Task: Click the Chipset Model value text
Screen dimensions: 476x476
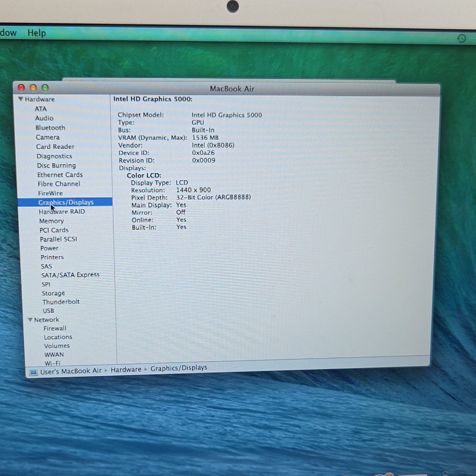Action: click(x=227, y=115)
